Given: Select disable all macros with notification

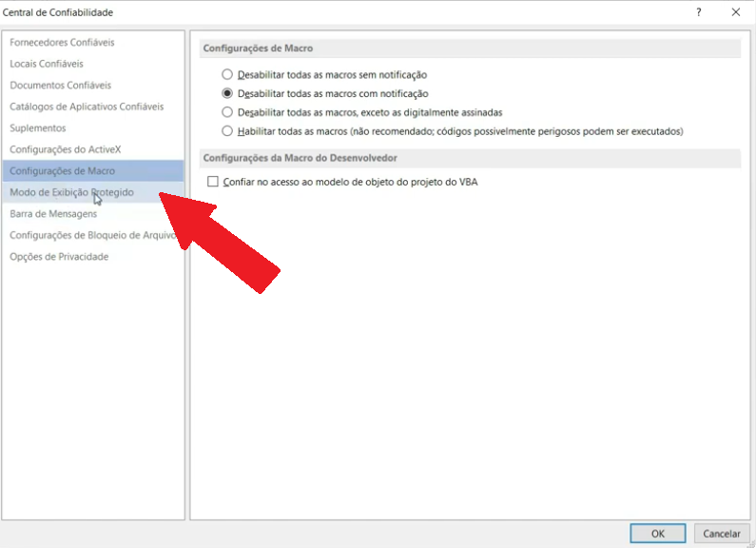Looking at the screenshot, I should point(227,93).
